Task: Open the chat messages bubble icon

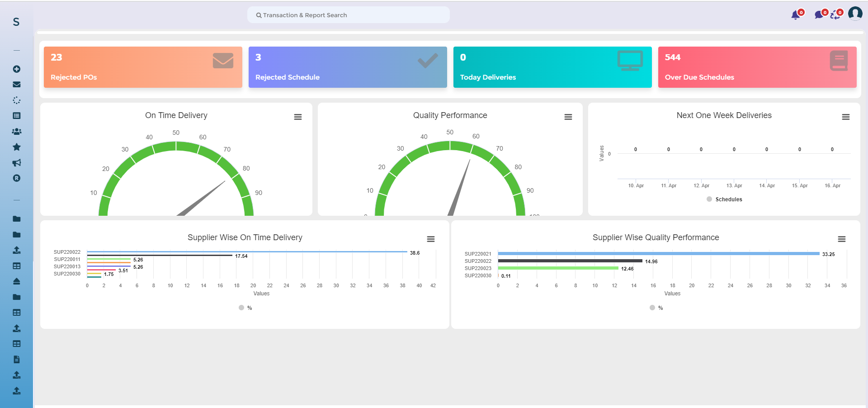Action: [819, 15]
